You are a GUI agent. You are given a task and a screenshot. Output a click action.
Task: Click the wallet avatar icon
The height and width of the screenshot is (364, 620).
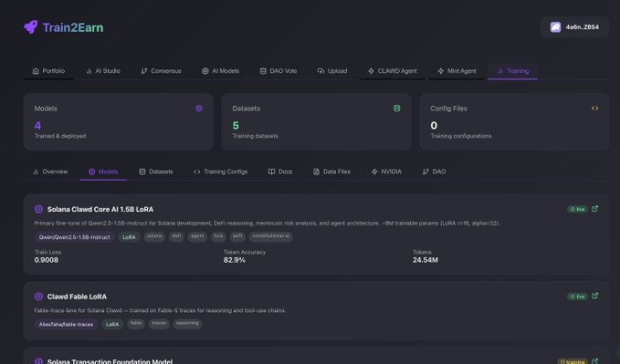555,26
